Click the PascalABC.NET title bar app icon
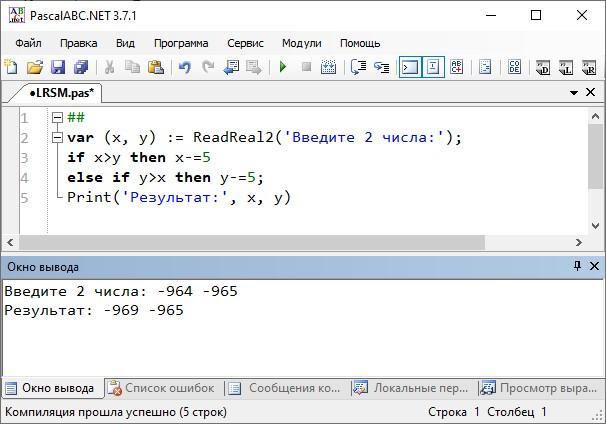The image size is (606, 424). pyautogui.click(x=16, y=15)
